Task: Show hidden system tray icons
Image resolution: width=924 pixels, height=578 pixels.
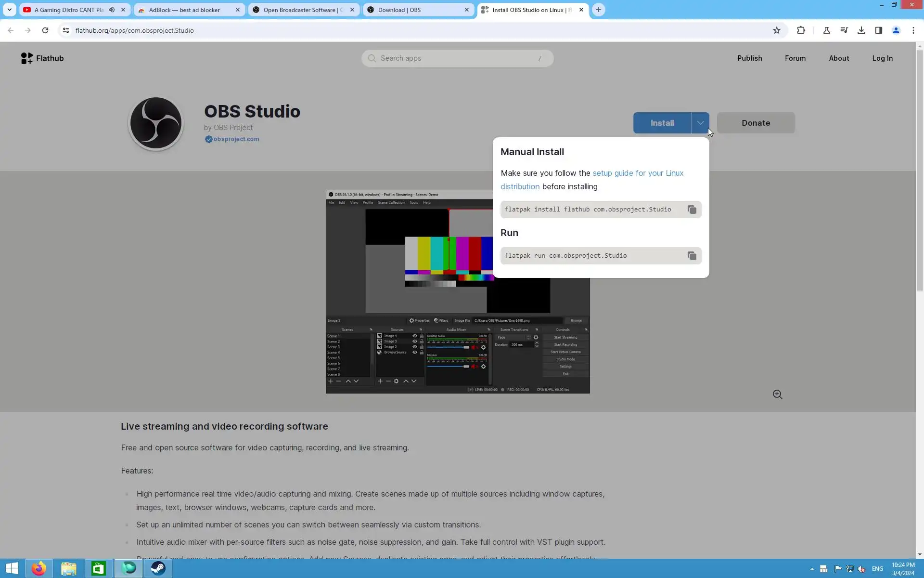Action: coord(812,569)
